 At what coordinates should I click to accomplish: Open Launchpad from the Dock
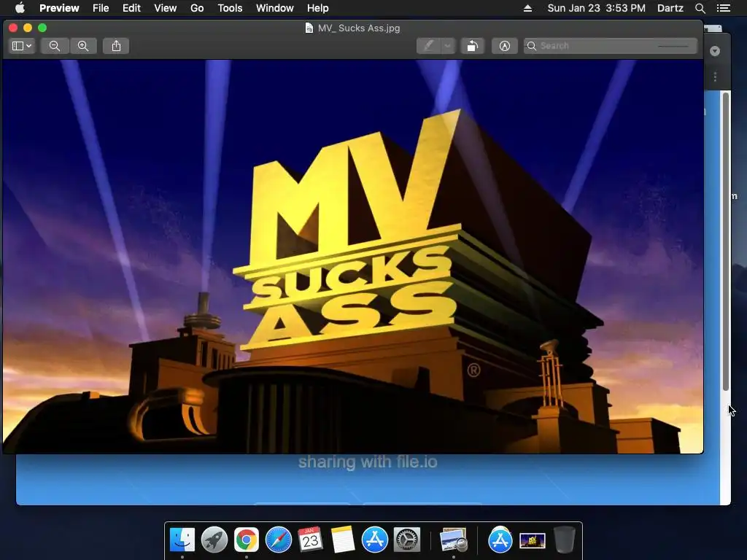pyautogui.click(x=214, y=540)
